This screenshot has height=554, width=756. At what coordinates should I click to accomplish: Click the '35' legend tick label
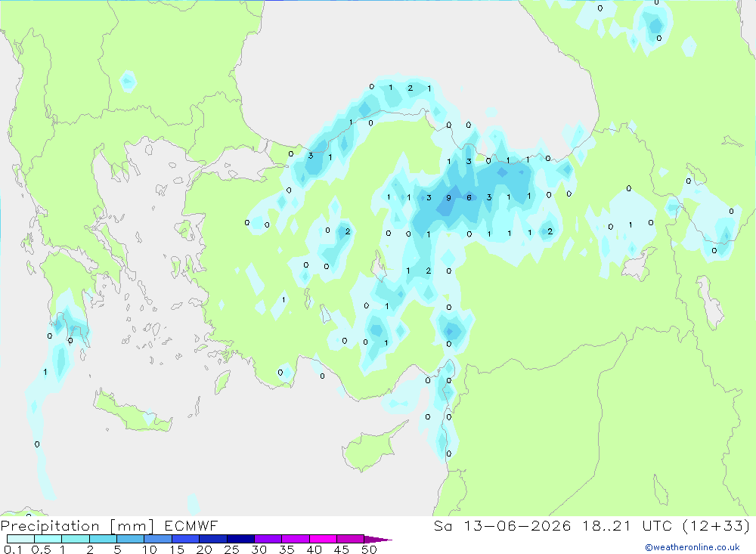click(x=287, y=549)
